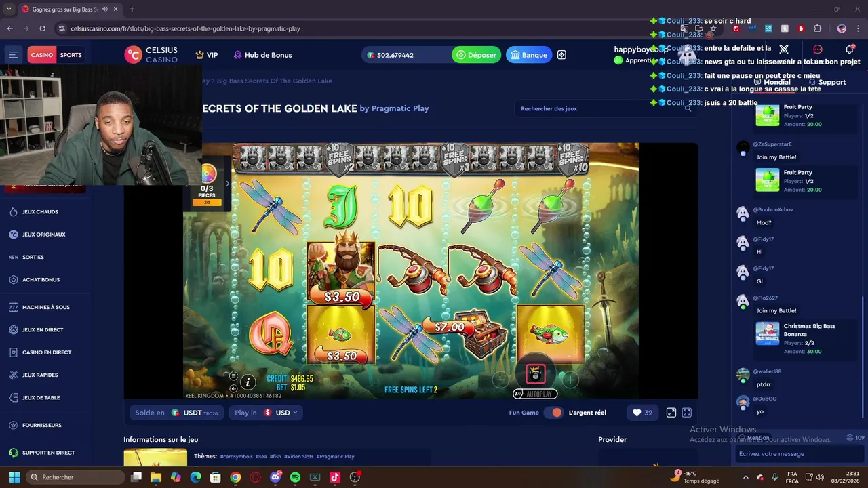Screen dimensions: 868x488
Task: Open the Support tab in chat
Action: [827, 82]
